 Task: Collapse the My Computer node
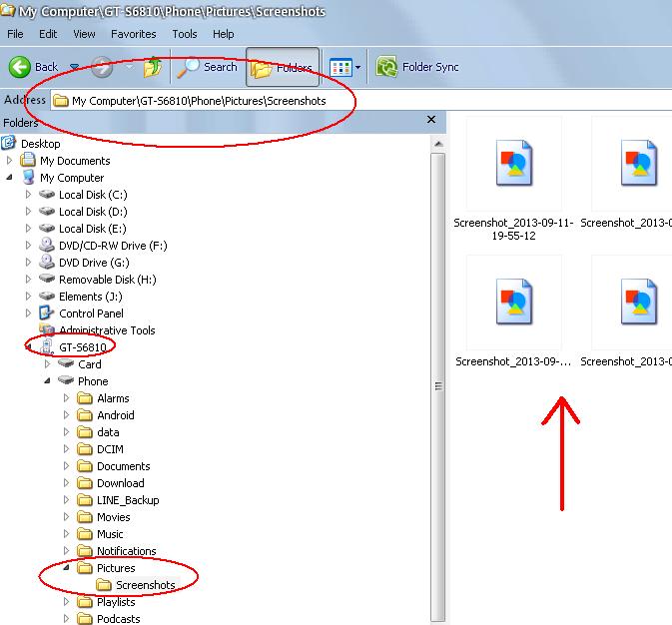click(x=9, y=177)
